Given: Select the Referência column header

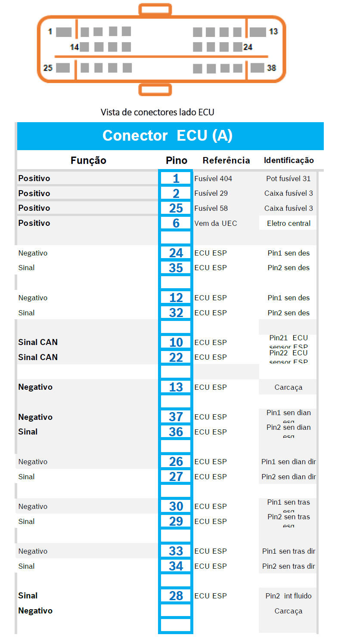Looking at the screenshot, I should pos(226,160).
